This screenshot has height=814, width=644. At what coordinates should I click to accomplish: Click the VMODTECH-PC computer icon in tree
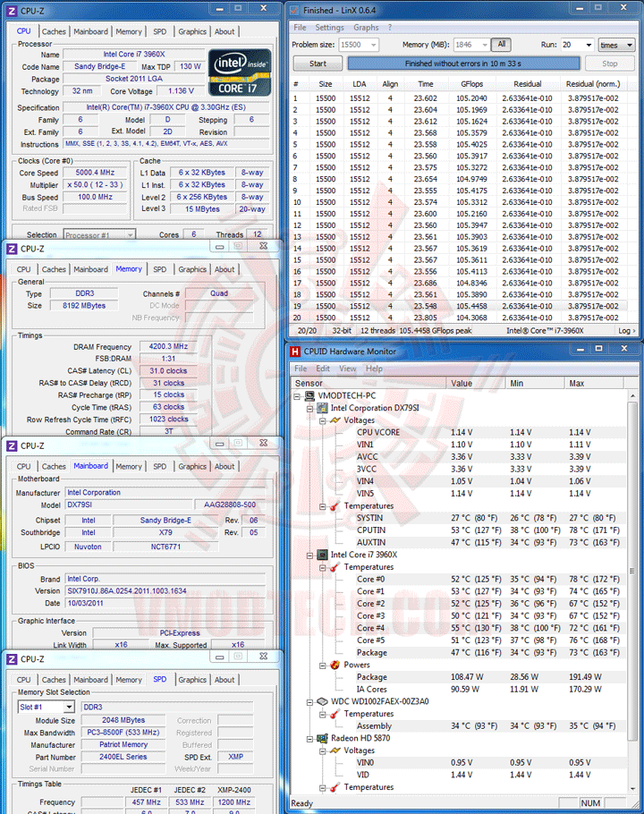(x=309, y=395)
